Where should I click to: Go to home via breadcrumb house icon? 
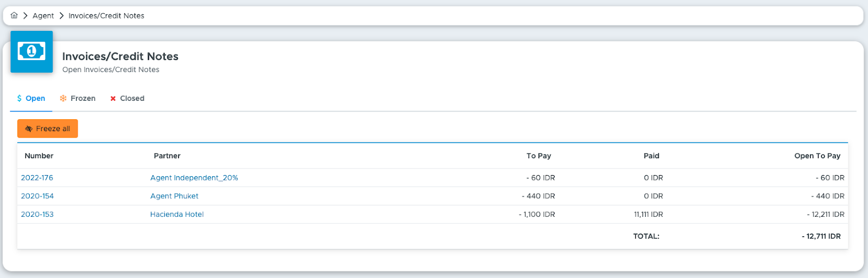coord(14,16)
